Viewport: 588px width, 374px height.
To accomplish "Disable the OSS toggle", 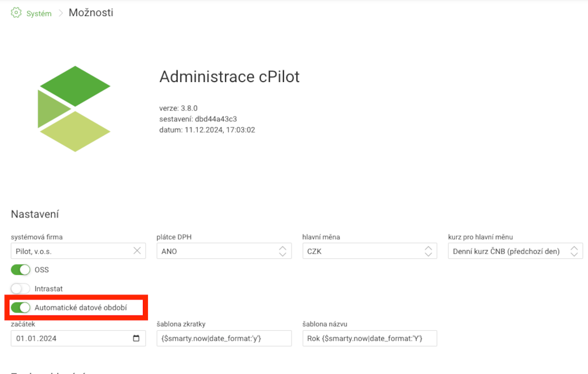I will (x=20, y=270).
